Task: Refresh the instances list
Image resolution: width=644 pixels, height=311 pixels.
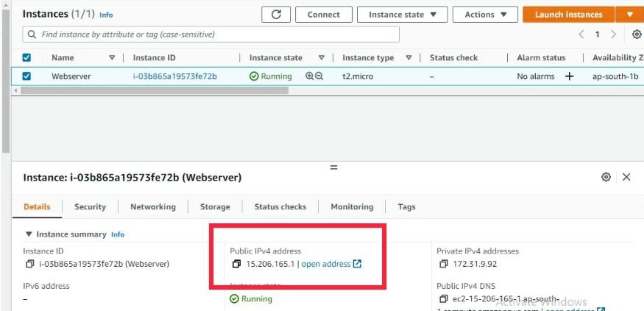Action: pos(276,15)
